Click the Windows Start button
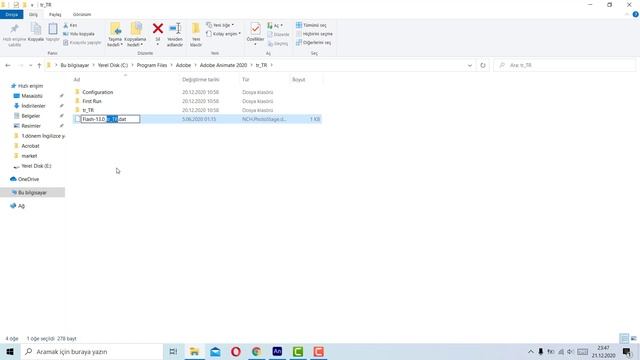 point(10,351)
